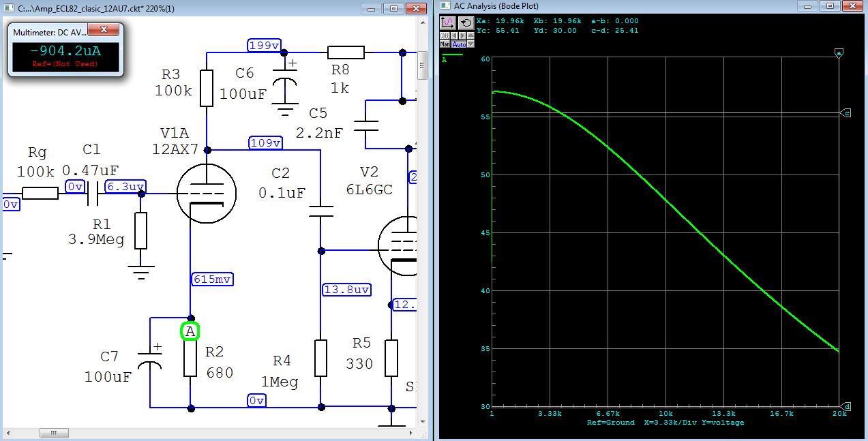
Task: Click the 615mv cathode voltage label
Action: (211, 279)
